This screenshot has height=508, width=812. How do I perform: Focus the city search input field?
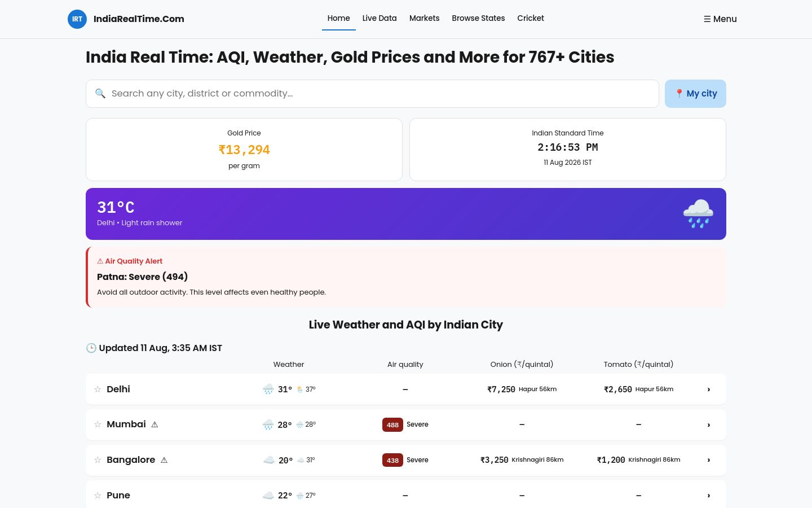pos(372,94)
